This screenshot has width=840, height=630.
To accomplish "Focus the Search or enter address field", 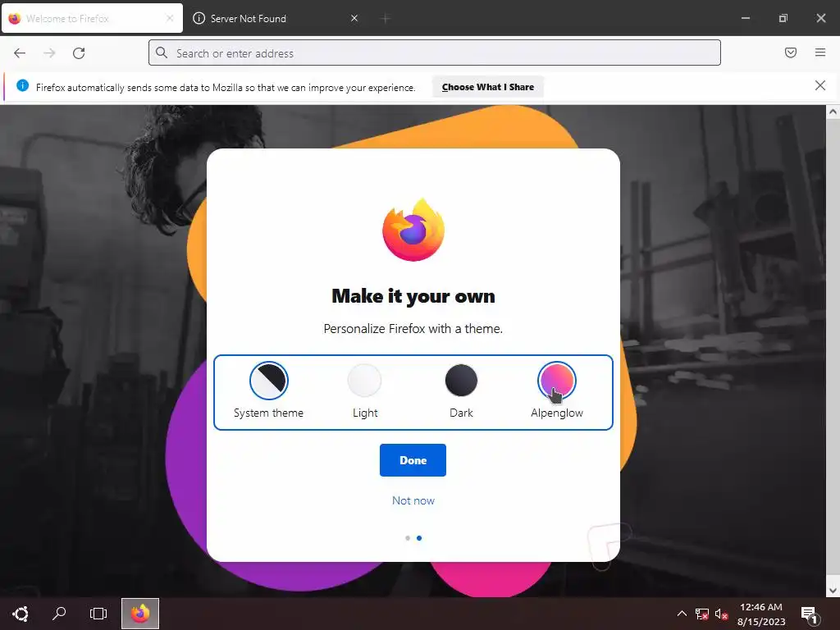I will pyautogui.click(x=435, y=52).
